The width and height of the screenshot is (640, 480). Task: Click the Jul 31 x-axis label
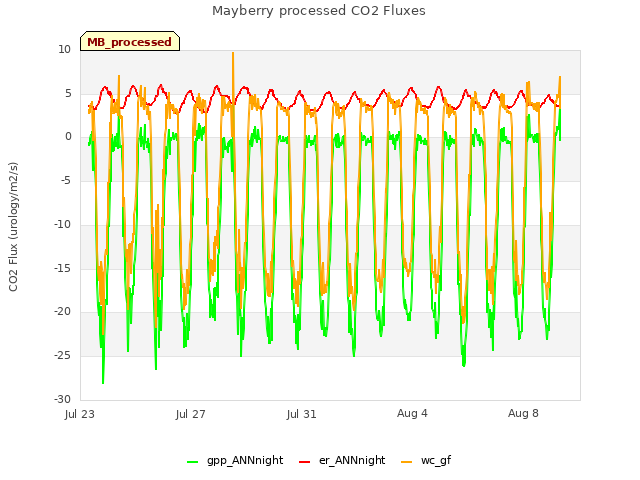[302, 414]
